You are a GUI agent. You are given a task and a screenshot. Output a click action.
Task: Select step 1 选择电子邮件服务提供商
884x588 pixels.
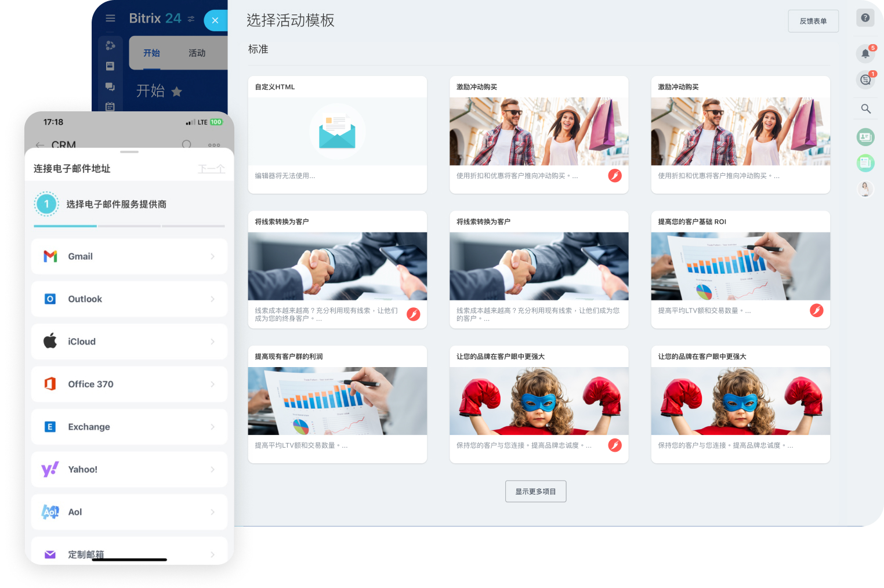[x=116, y=204]
